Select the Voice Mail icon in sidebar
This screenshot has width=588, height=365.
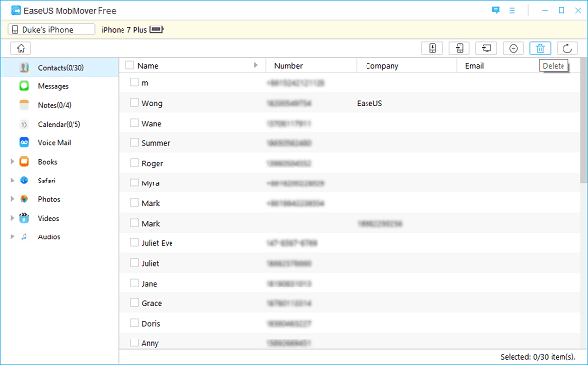[x=24, y=142]
